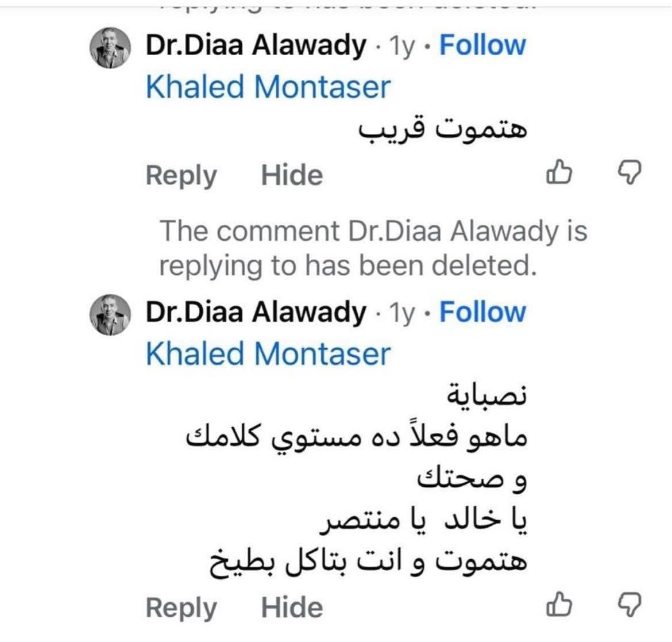This screenshot has width=672, height=642.
Task: Click the comment text "هتموت قريب"
Action: (442, 130)
